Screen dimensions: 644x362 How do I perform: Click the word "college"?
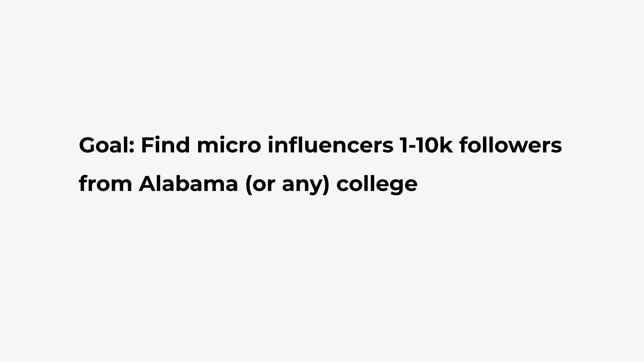pyautogui.click(x=377, y=185)
